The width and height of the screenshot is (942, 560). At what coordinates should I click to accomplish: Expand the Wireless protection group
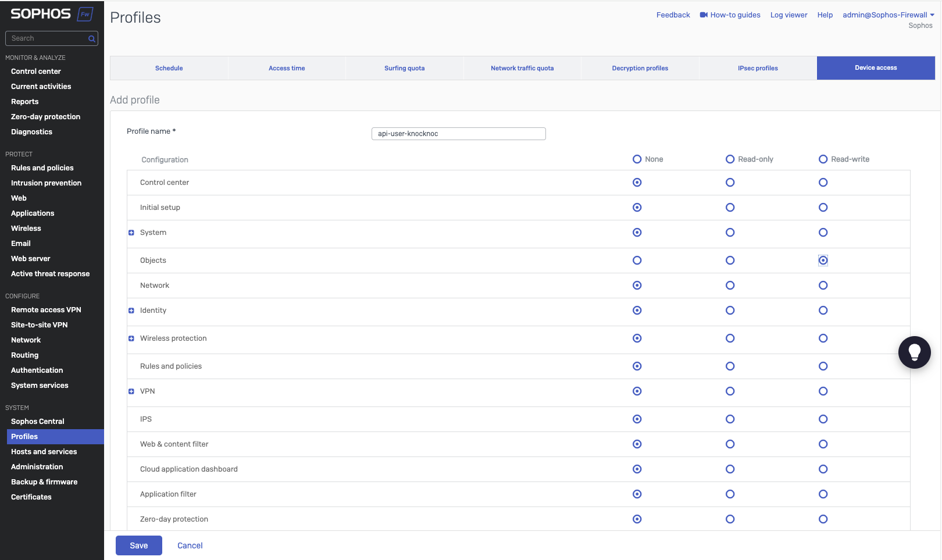[131, 338]
